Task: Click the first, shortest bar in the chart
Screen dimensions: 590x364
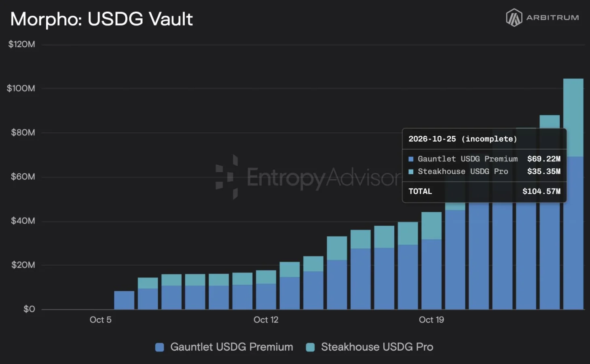Action: point(124,300)
